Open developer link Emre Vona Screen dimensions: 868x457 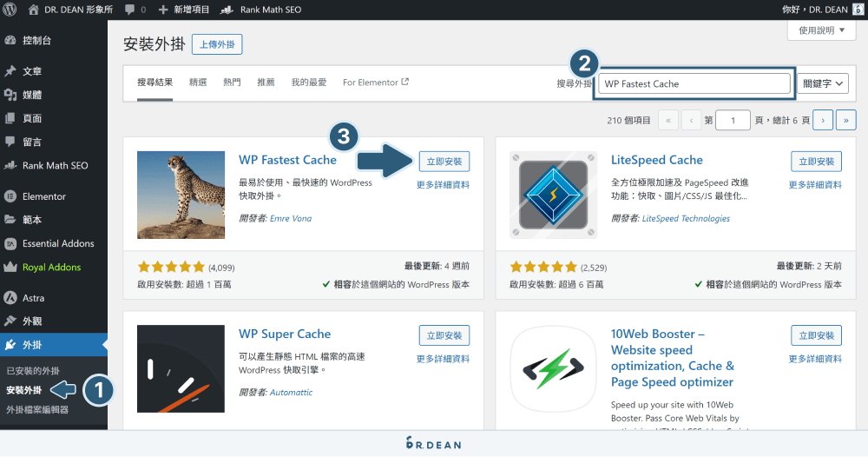tap(291, 218)
